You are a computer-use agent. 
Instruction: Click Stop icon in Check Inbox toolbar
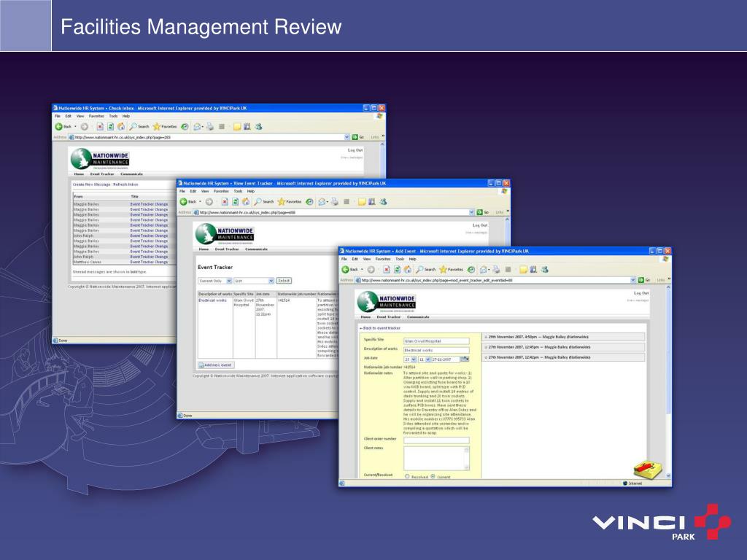pyautogui.click(x=99, y=127)
